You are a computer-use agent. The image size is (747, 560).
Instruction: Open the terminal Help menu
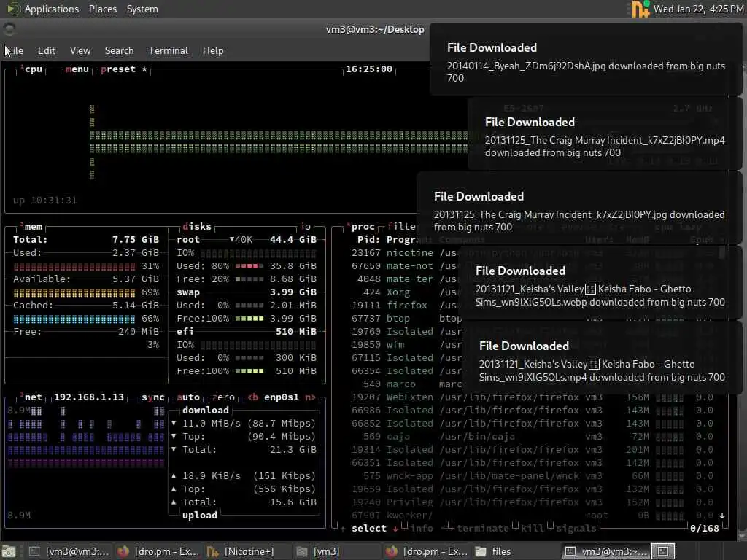(212, 50)
